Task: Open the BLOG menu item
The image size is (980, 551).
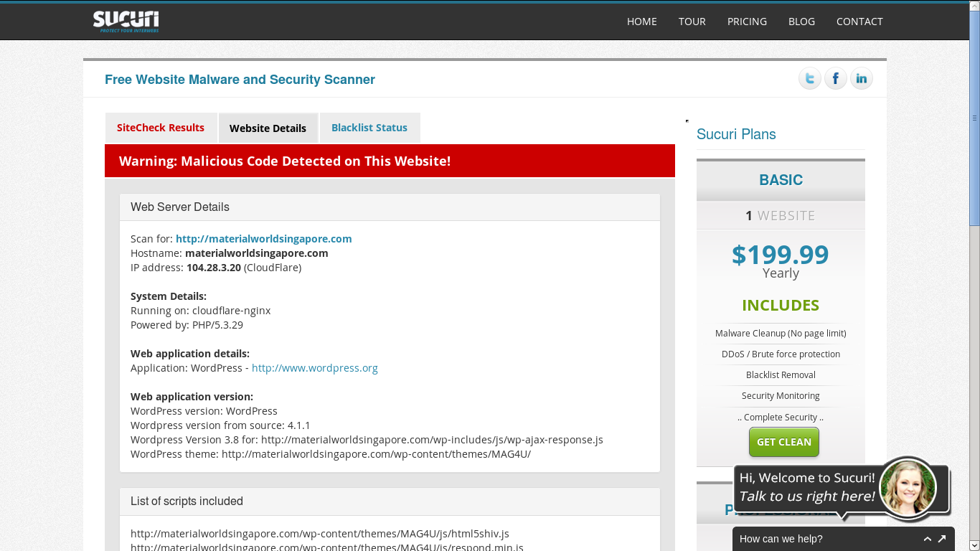Action: click(x=801, y=22)
